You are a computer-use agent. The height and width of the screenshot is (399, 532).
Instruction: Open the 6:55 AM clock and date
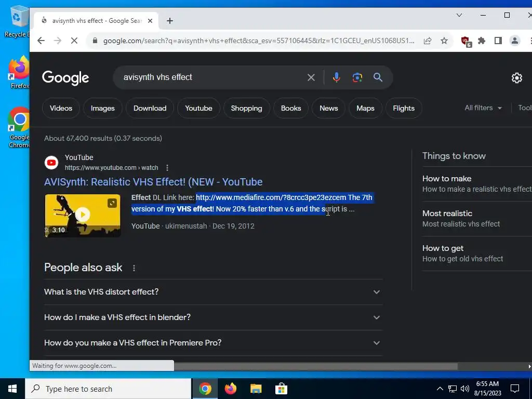[x=487, y=389]
